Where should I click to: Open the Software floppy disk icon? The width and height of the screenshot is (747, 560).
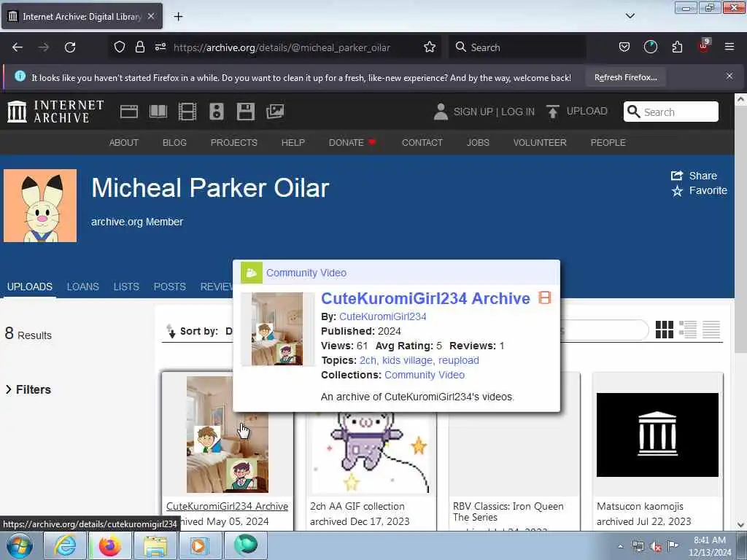click(x=245, y=112)
